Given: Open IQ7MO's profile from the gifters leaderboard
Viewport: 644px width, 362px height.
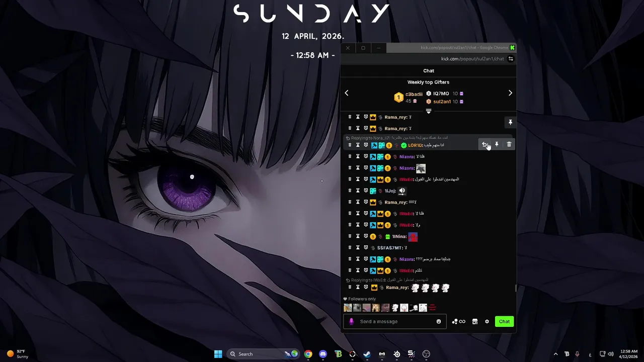Looking at the screenshot, I should (441, 94).
